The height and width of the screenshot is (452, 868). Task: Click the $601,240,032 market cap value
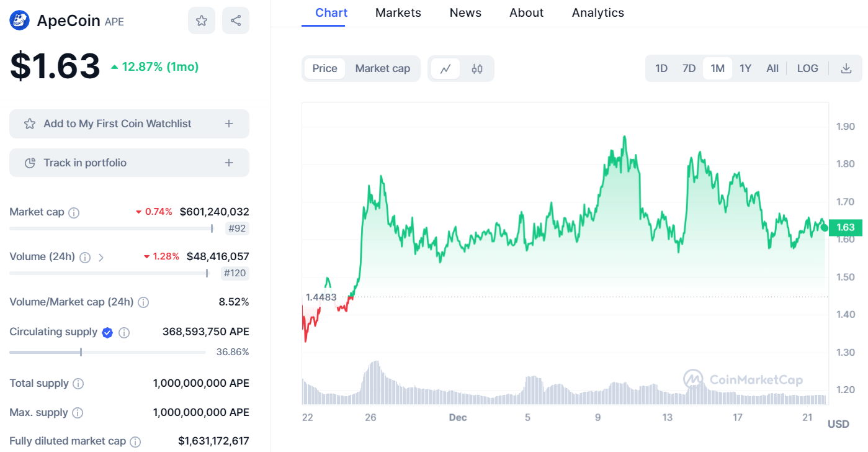(x=215, y=212)
